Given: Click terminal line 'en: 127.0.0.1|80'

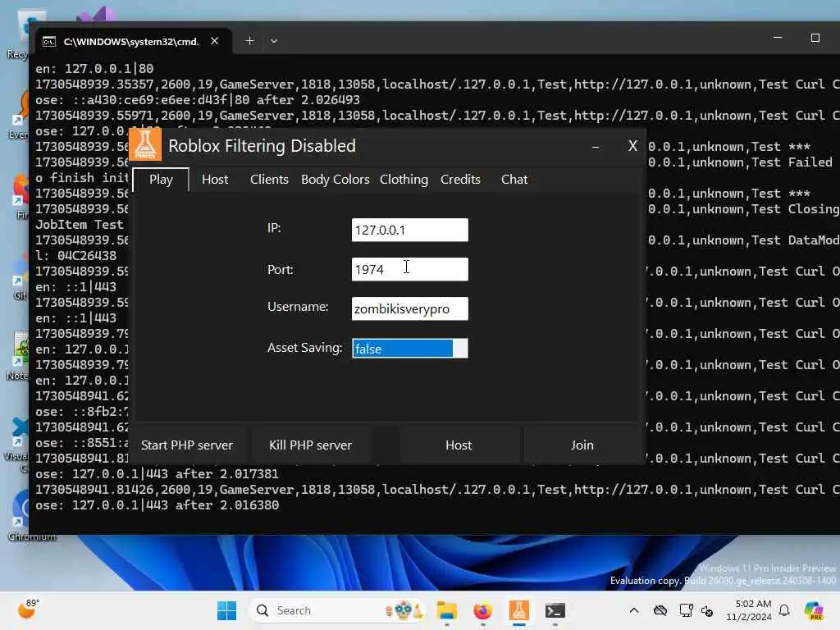Looking at the screenshot, I should coord(94,69).
